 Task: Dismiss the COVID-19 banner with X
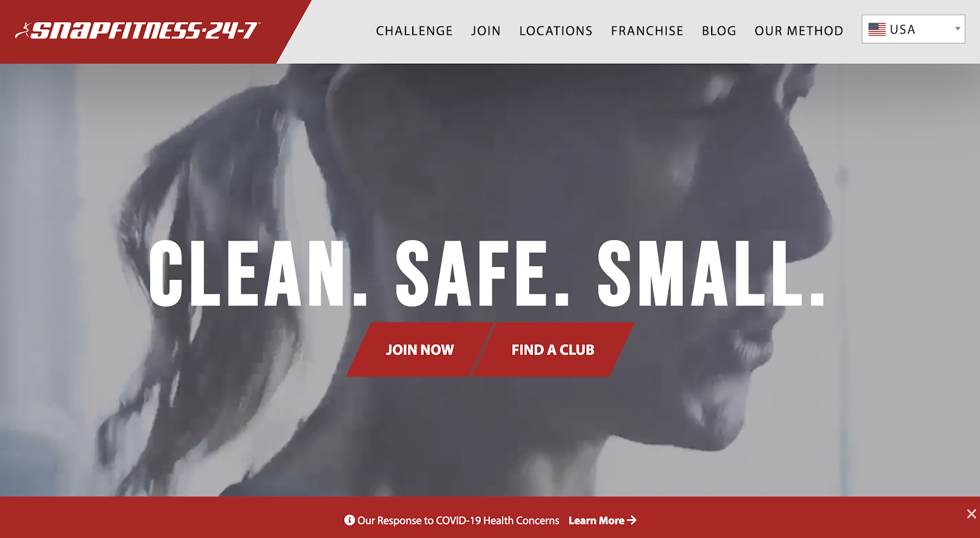971,514
